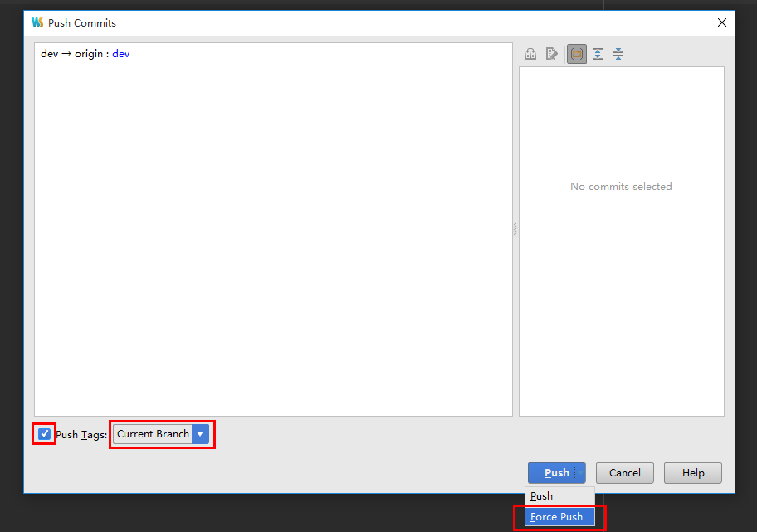Click the Show Diff toolbar icon
757x532 pixels.
coord(530,54)
